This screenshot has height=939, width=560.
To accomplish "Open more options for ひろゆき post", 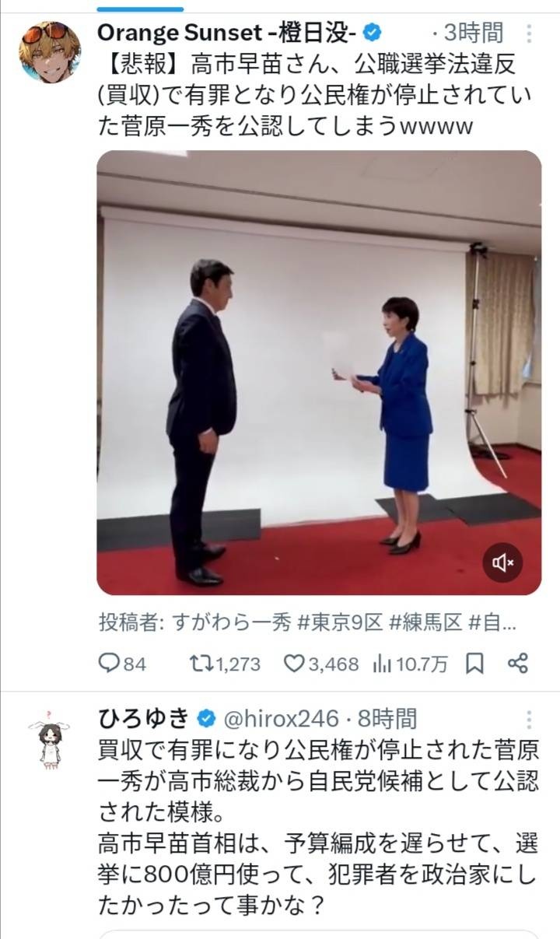I will click(529, 718).
